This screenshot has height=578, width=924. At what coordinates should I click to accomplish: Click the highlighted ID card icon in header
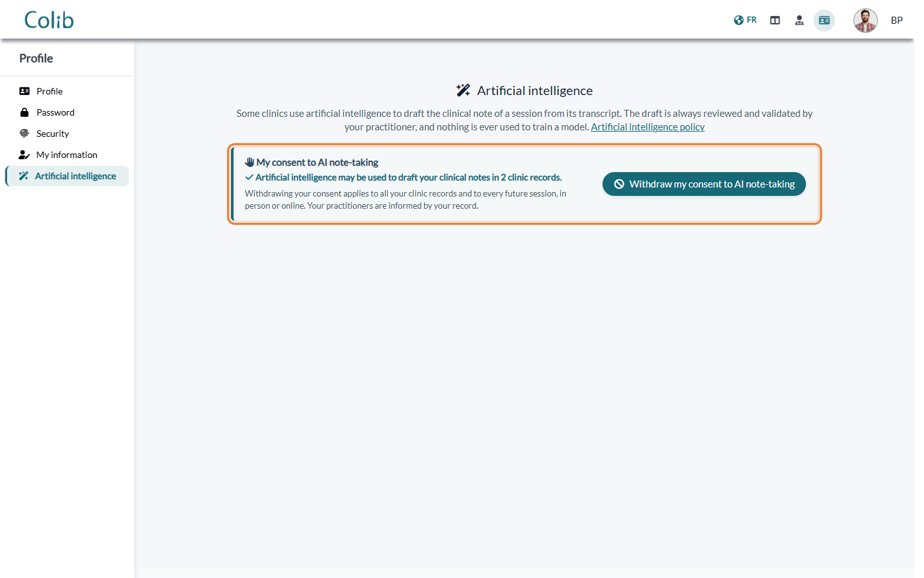[825, 21]
